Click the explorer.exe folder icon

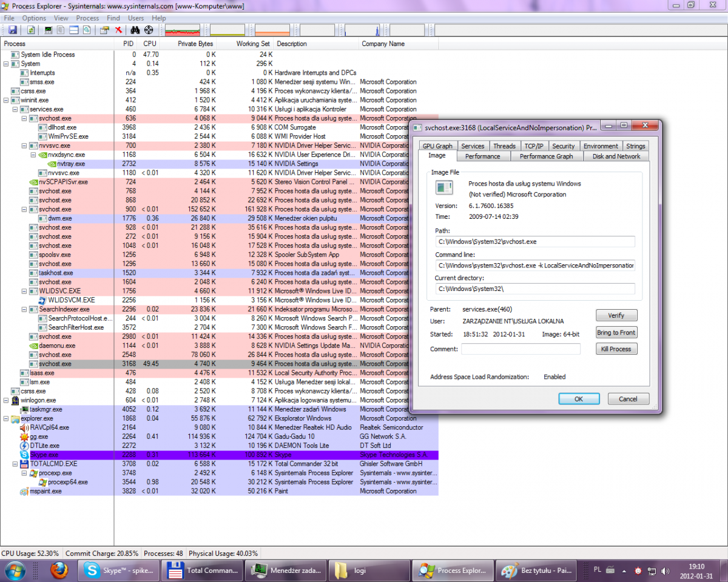click(x=16, y=418)
